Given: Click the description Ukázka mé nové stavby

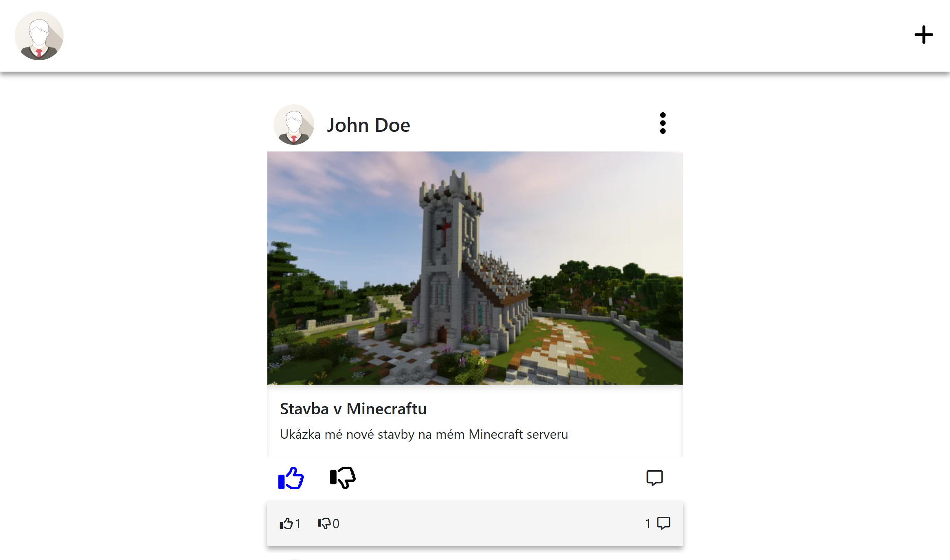Looking at the screenshot, I should tap(424, 434).
